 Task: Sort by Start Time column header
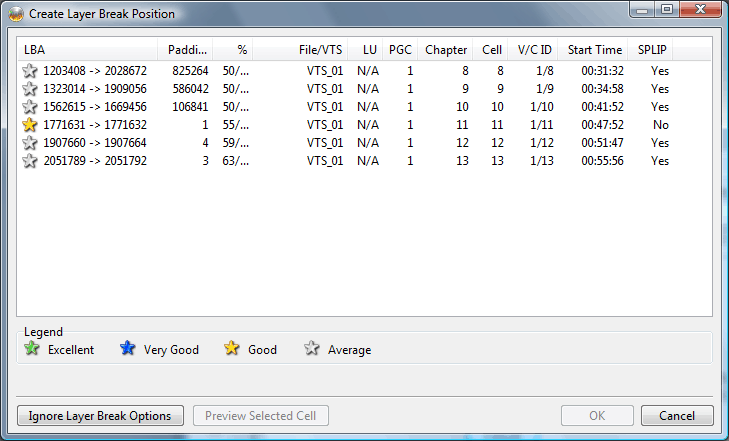pos(595,49)
